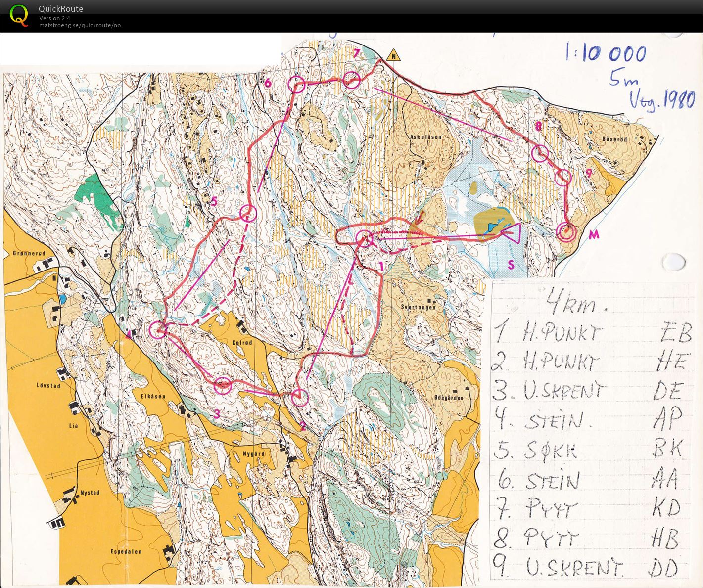Image resolution: width=703 pixels, height=588 pixels.
Task: Click the Grønnerød place name
Action: pos(28,253)
